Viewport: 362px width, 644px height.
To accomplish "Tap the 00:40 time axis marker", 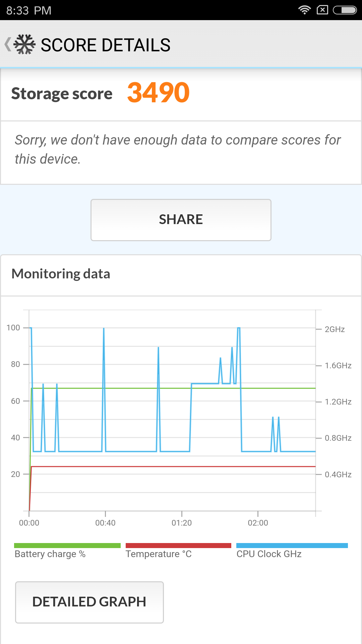I will point(105,523).
